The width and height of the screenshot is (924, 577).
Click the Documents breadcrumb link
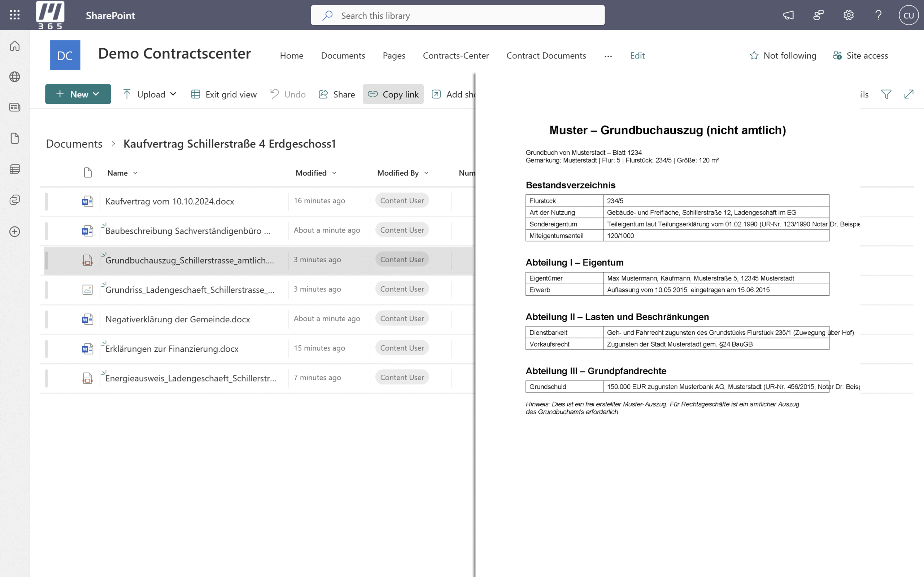click(x=74, y=144)
